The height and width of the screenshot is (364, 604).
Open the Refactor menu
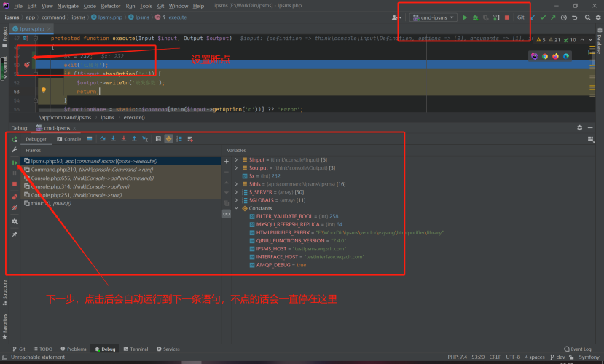111,6
